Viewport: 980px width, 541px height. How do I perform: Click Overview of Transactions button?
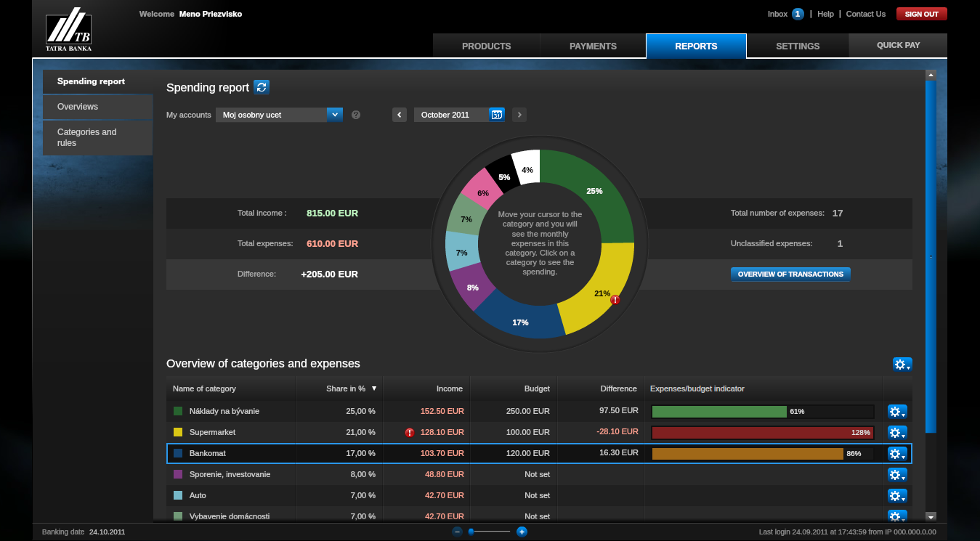coord(790,274)
